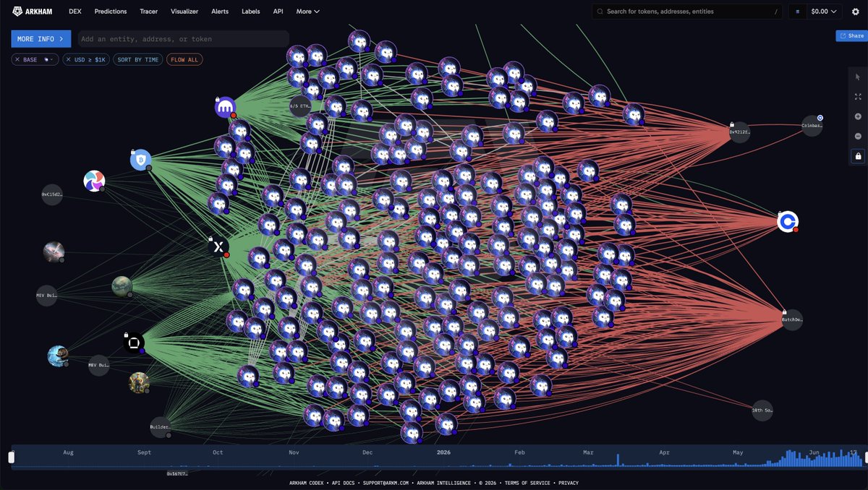Open the Tracer tool

(x=148, y=12)
